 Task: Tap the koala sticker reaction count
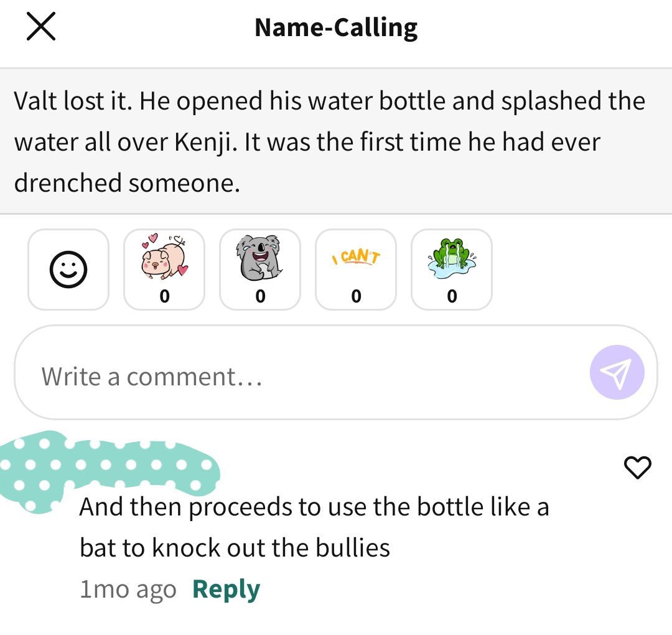point(260,296)
